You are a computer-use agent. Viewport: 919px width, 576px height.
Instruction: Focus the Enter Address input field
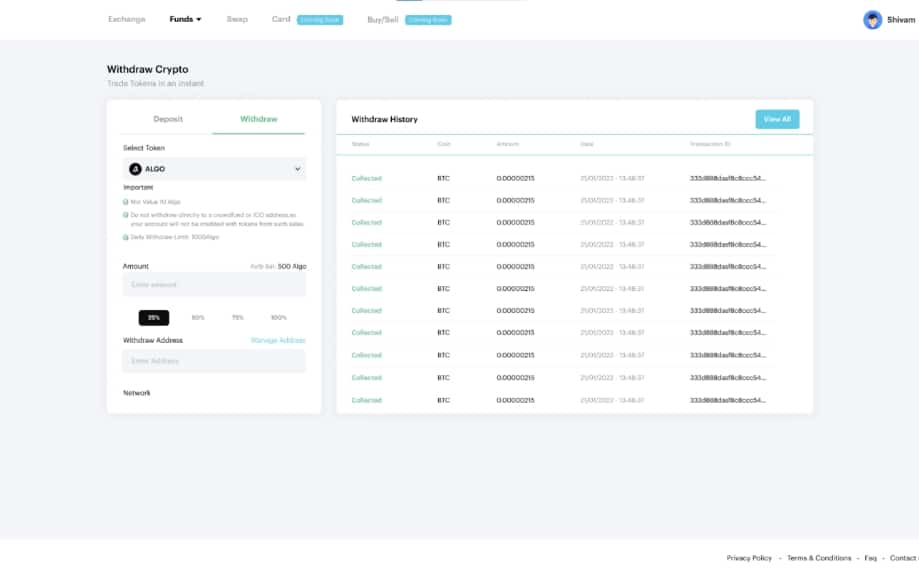point(214,361)
